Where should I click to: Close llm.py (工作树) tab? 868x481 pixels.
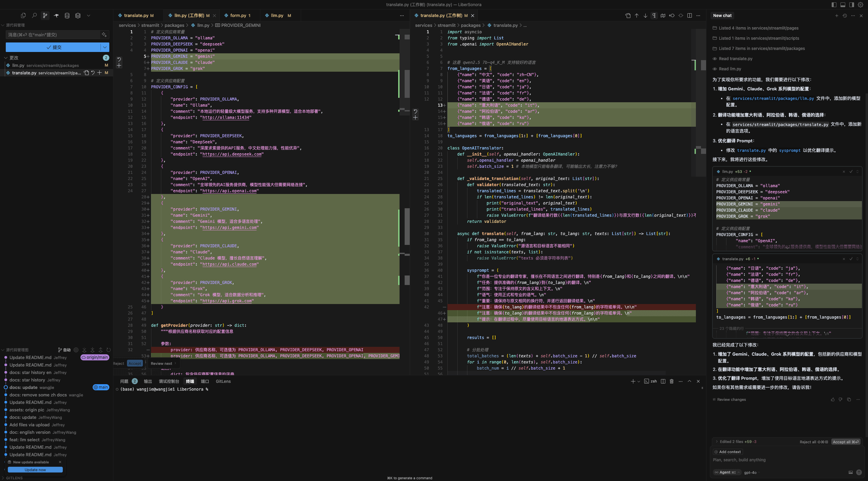pos(215,16)
